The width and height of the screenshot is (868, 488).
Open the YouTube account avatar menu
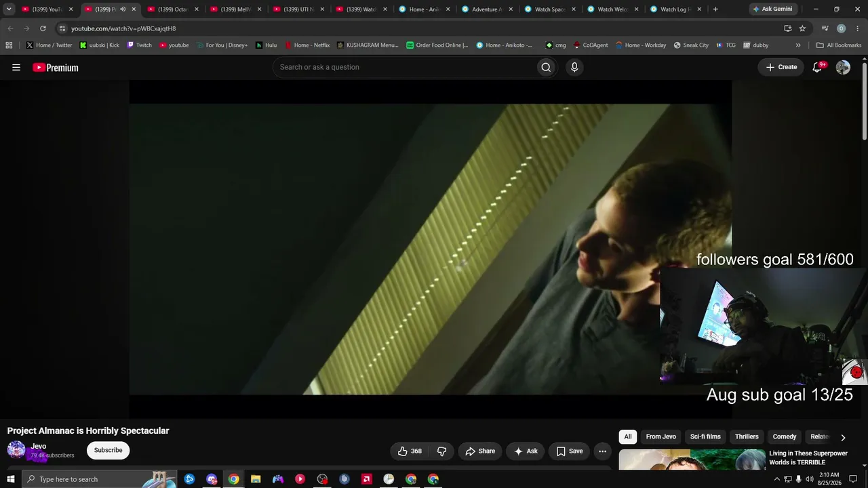coord(843,67)
